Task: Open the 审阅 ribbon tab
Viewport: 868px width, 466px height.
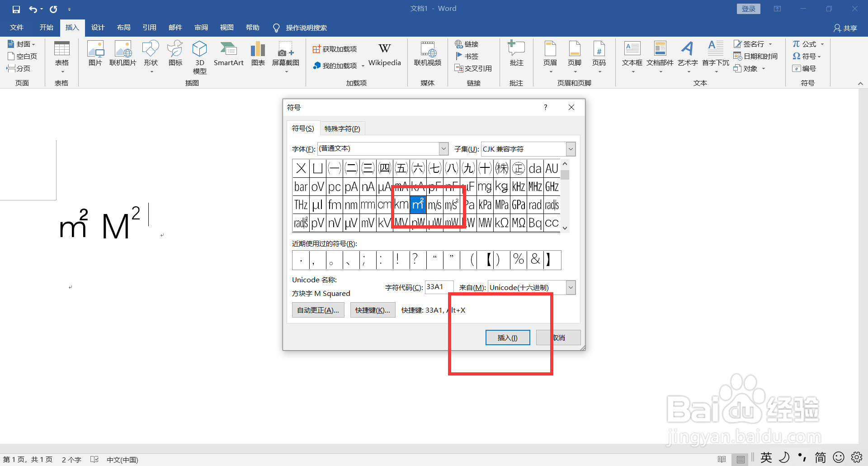Action: pyautogui.click(x=201, y=27)
